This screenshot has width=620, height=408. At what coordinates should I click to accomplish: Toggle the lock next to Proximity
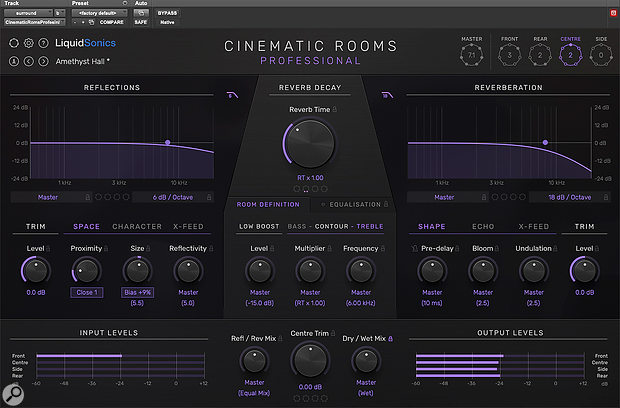[106, 249]
